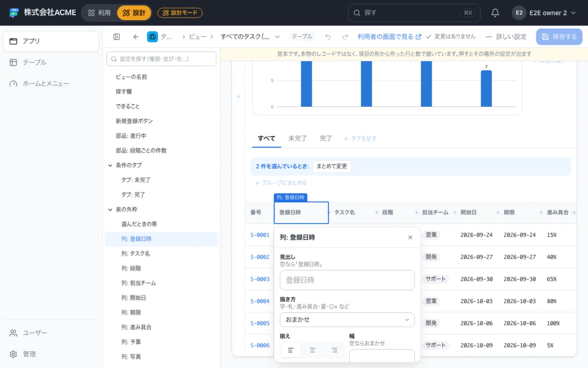This screenshot has height=368, width=588.
Task: Select 選んだときの帯 in tree
Action: click(x=161, y=224)
